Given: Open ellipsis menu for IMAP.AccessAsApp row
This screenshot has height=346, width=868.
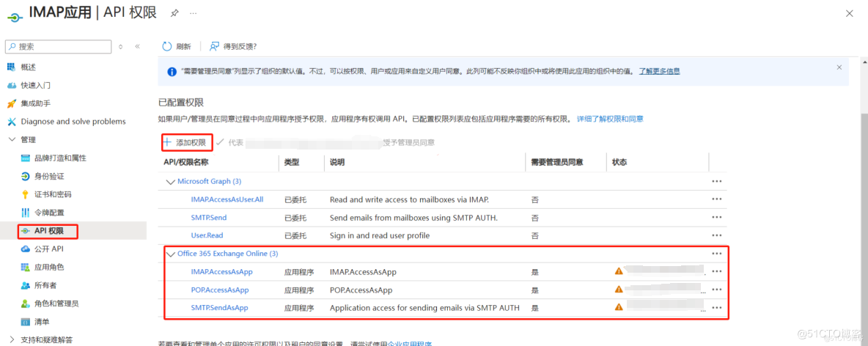Looking at the screenshot, I should (x=717, y=272).
